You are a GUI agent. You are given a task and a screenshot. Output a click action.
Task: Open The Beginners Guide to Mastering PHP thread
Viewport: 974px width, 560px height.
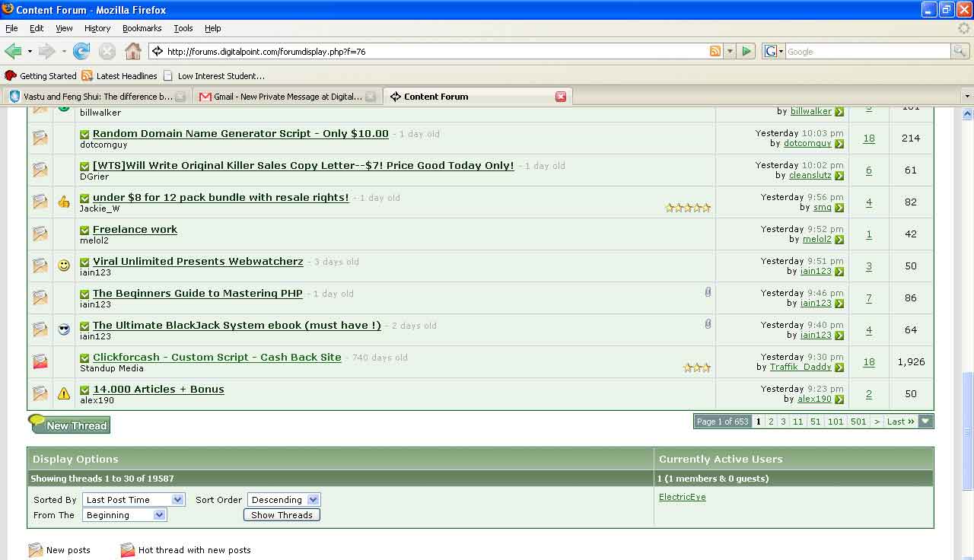coord(198,293)
